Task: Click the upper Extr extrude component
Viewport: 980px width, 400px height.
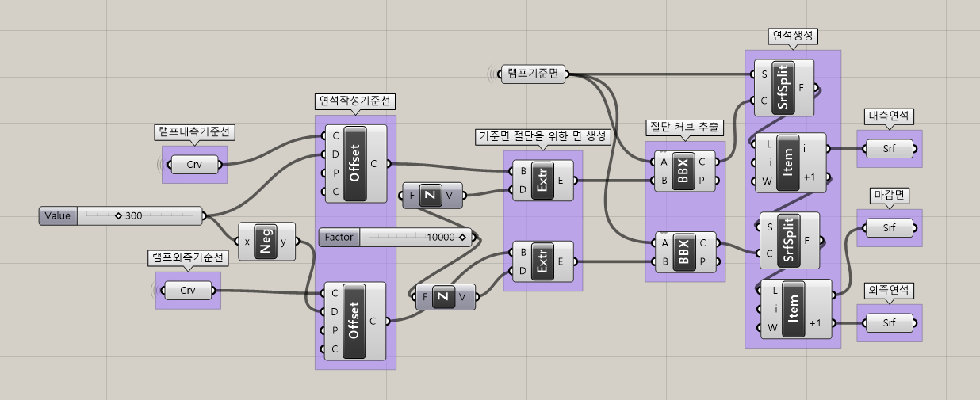Action: tap(542, 181)
